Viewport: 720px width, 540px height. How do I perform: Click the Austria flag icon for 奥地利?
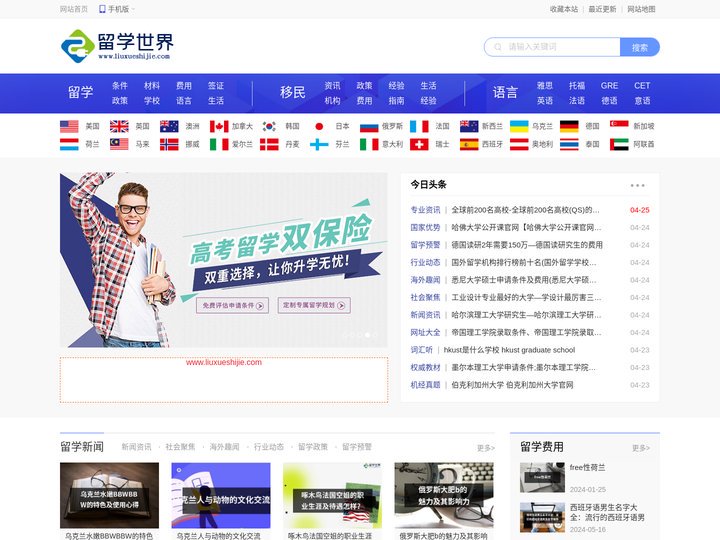519,144
